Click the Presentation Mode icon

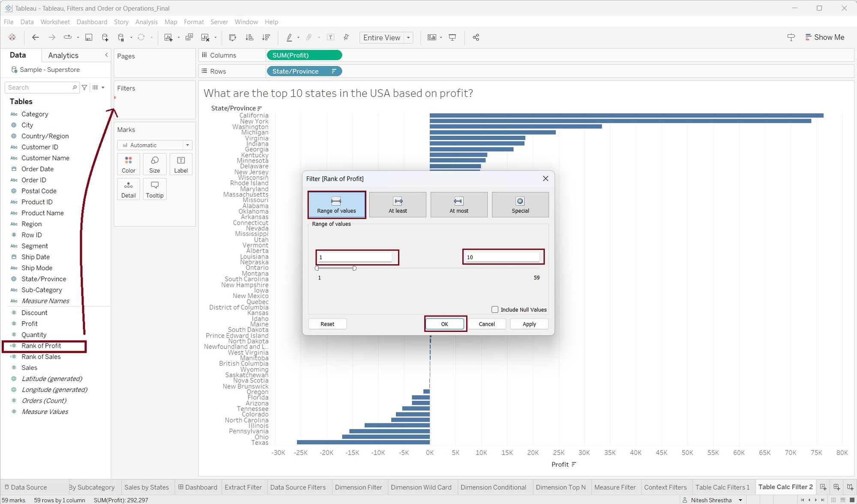452,38
